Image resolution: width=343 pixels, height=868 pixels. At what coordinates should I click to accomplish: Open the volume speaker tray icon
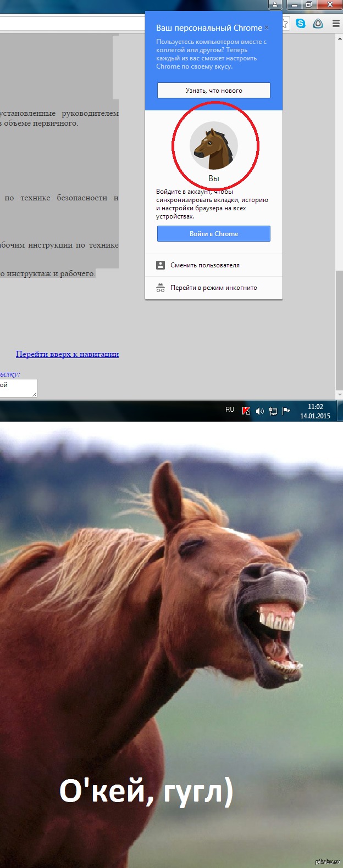[259, 411]
